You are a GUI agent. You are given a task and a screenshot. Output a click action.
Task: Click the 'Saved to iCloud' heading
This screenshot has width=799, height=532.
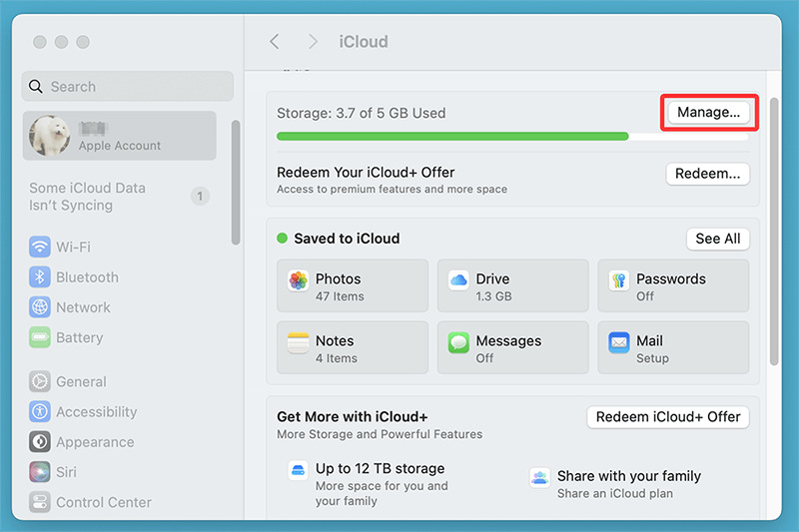coord(347,239)
